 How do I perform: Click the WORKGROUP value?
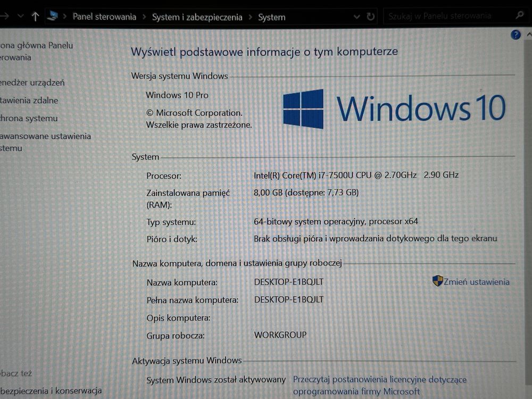tap(280, 335)
